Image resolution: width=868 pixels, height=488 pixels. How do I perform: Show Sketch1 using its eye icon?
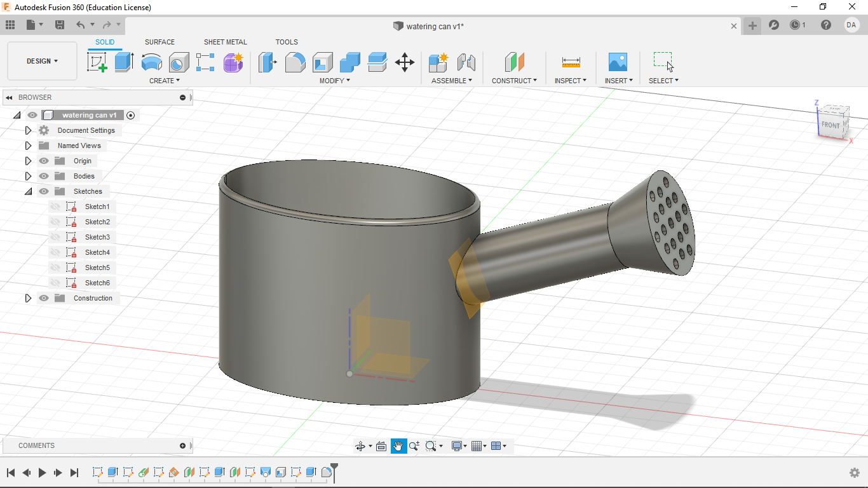(55, 207)
